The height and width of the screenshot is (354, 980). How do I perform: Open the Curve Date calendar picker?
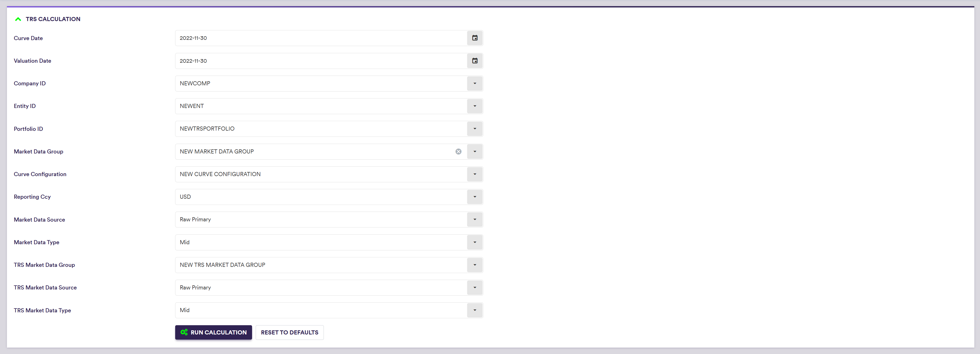(x=474, y=38)
